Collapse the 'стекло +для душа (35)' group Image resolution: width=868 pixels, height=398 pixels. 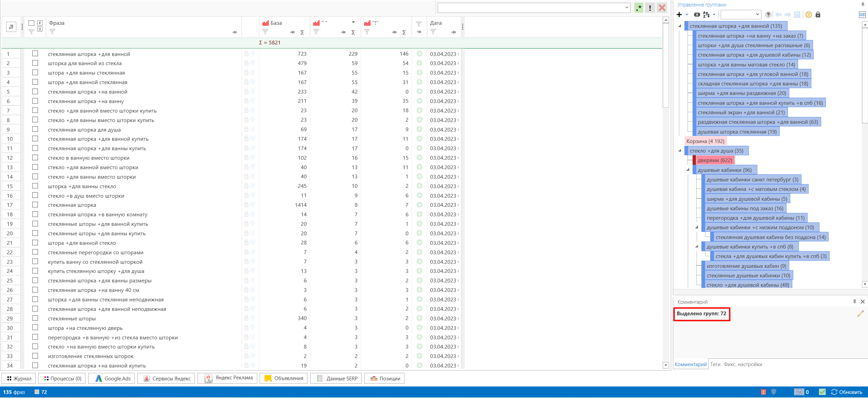680,151
